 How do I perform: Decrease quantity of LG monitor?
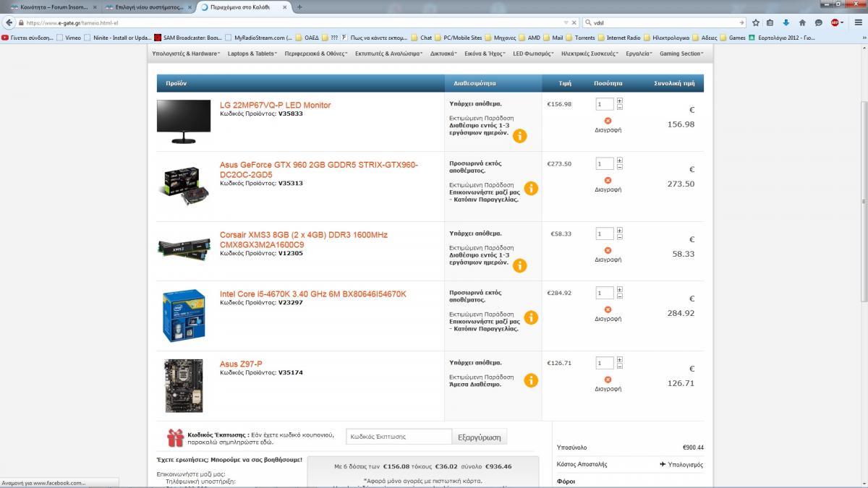tap(620, 107)
